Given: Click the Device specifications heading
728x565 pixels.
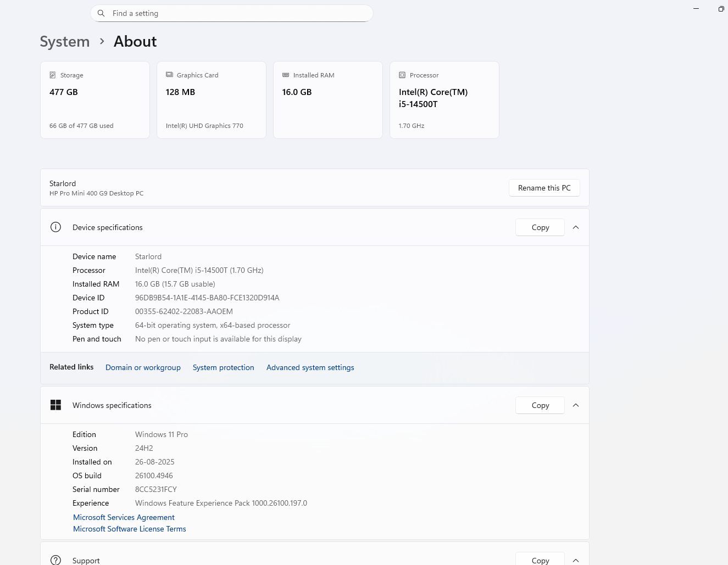Looking at the screenshot, I should pos(108,227).
